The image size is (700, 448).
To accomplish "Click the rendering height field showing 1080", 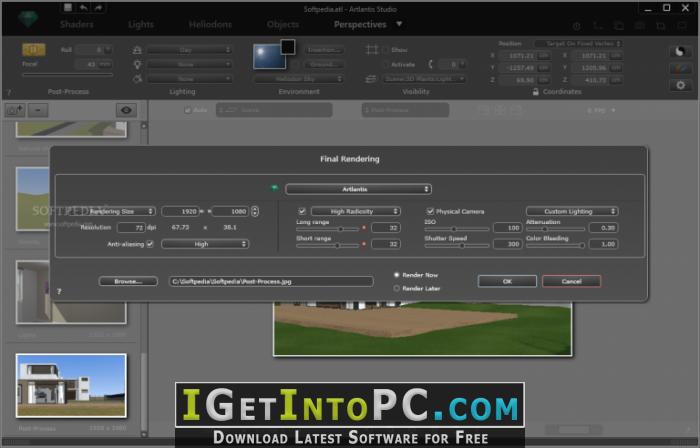I will [x=230, y=211].
